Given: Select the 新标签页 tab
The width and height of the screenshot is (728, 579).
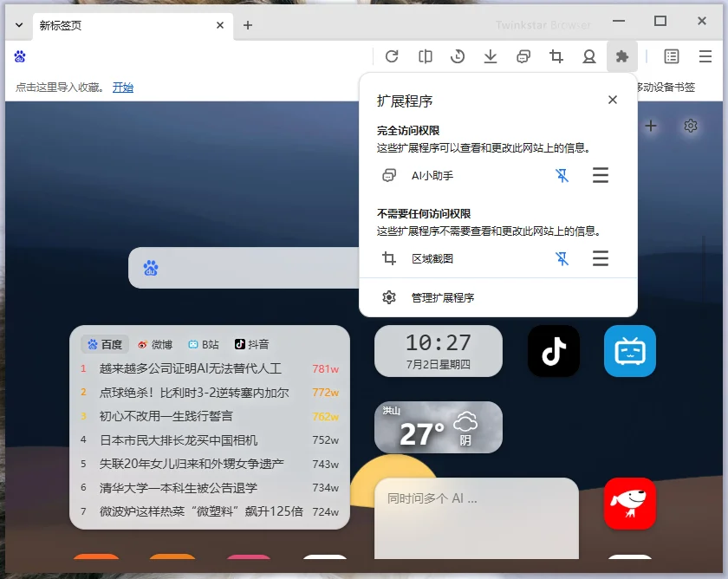Looking at the screenshot, I should pyautogui.click(x=133, y=25).
